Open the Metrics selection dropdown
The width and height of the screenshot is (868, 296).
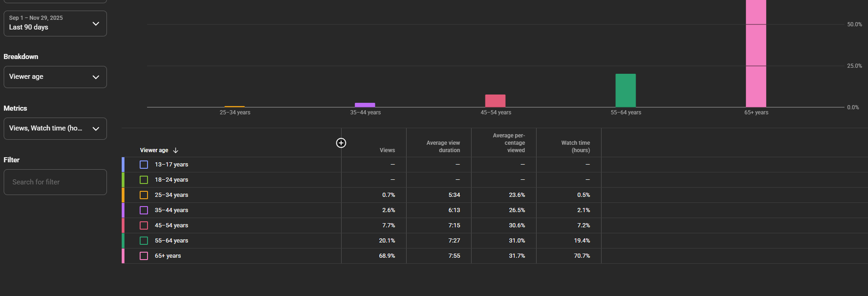[55, 129]
